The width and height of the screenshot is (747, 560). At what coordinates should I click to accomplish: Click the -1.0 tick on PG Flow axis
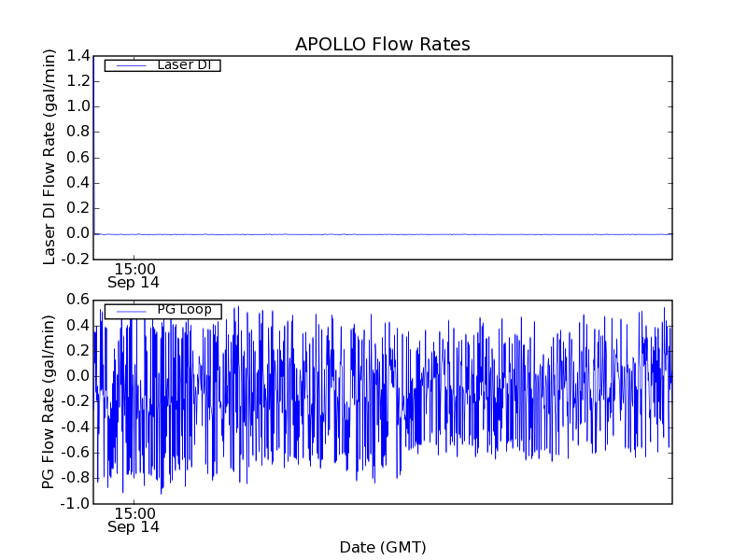(77, 503)
